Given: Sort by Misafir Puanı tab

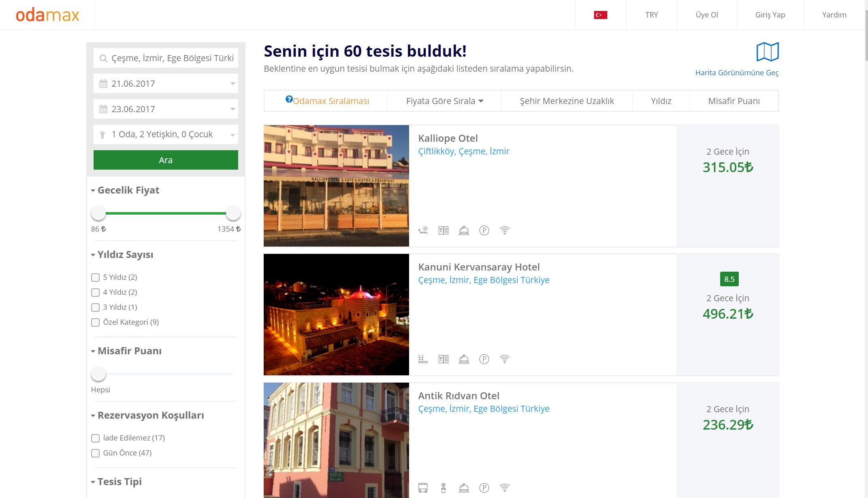Looking at the screenshot, I should click(x=734, y=101).
